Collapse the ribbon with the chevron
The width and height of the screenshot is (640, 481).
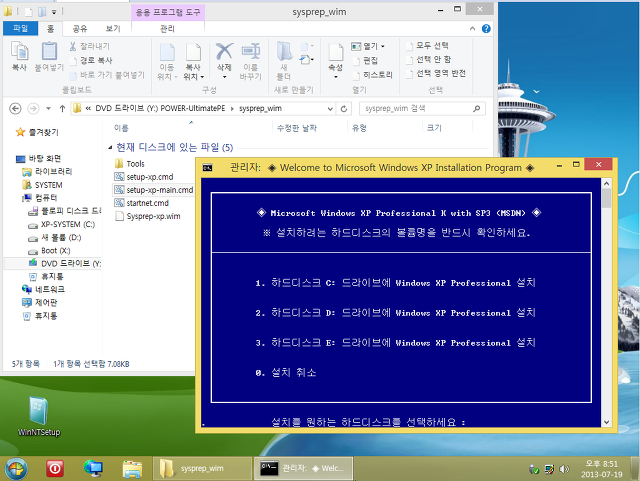click(472, 29)
